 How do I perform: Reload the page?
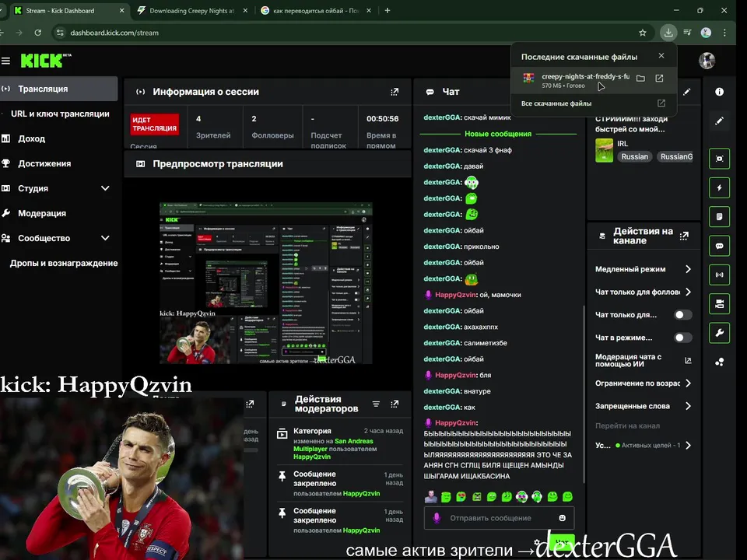coord(37,33)
